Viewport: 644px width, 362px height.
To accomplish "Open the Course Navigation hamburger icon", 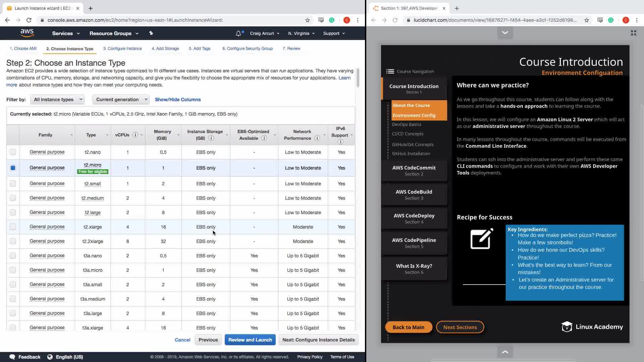I will point(390,71).
